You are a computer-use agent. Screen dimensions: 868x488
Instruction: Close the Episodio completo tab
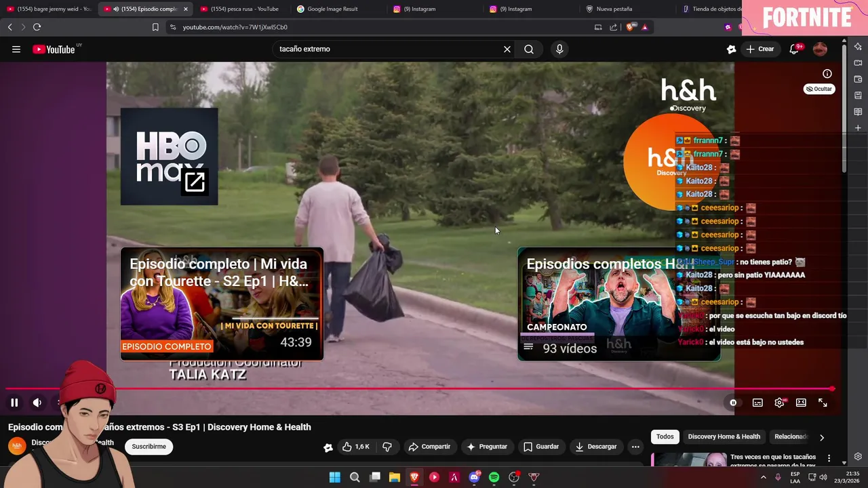pyautogui.click(x=186, y=9)
